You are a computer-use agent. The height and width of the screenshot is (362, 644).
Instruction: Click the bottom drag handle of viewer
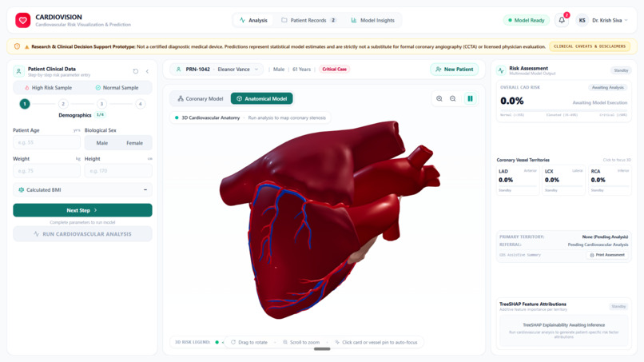click(322, 349)
